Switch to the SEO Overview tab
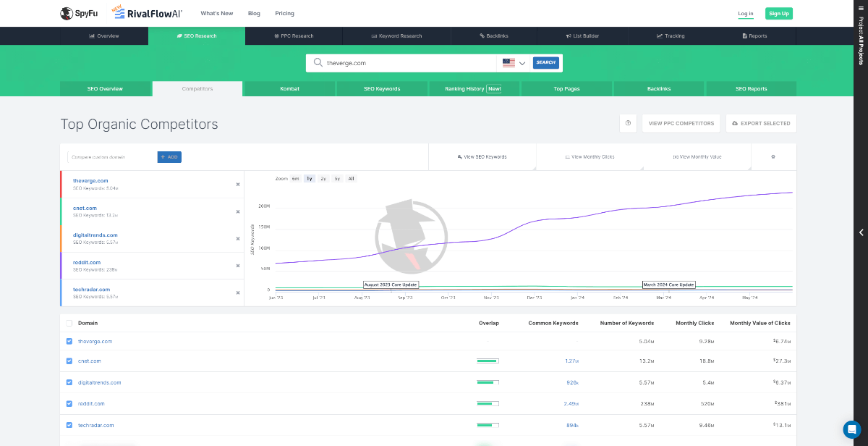Viewport: 868px width, 446px height. tap(106, 89)
